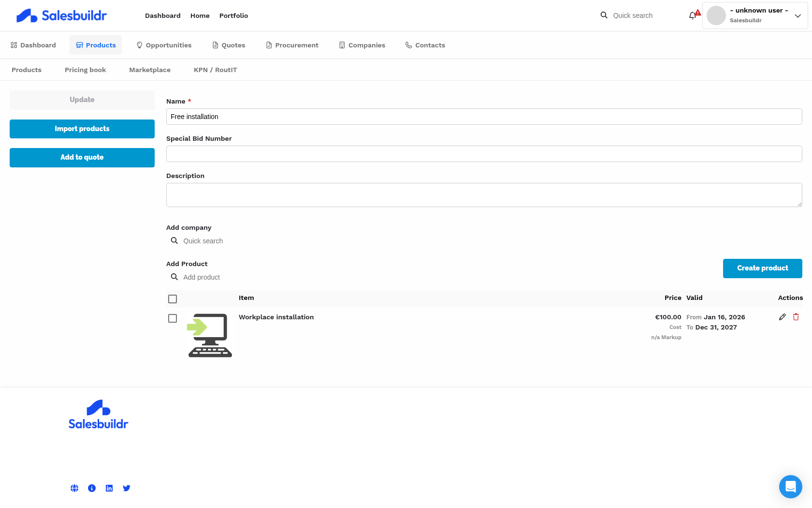This screenshot has height=508, width=812.
Task: Click the edit pencil for Workplace installation
Action: tap(783, 317)
